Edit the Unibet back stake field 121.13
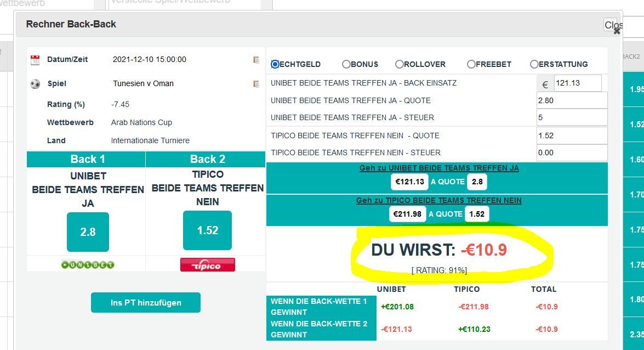 click(x=578, y=83)
